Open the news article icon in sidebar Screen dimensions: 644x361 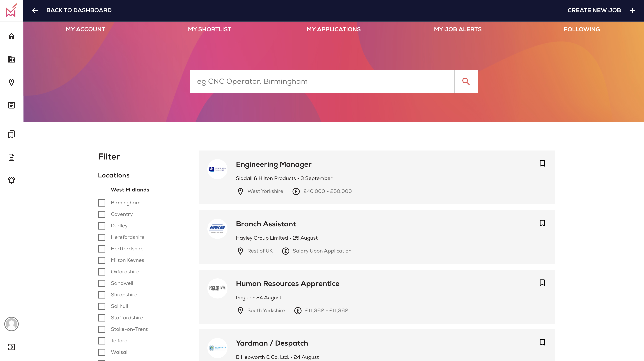(11, 105)
